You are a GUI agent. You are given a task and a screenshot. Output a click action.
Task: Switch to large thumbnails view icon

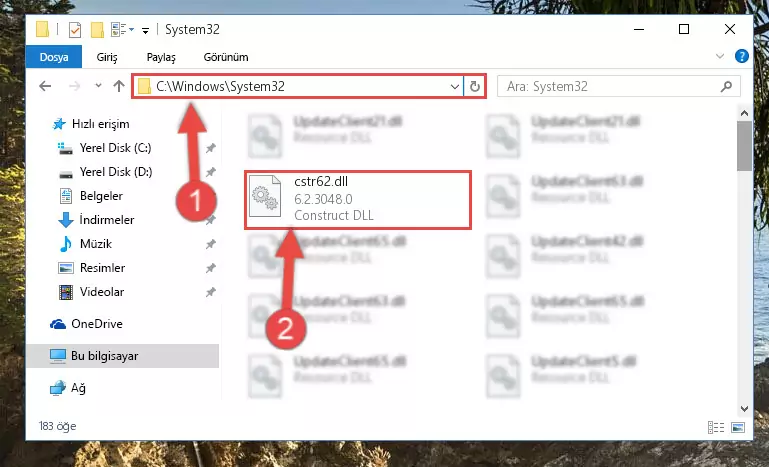(x=738, y=428)
